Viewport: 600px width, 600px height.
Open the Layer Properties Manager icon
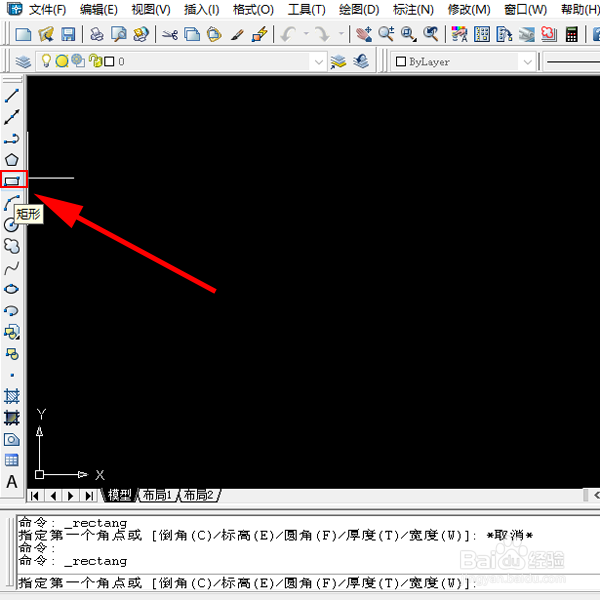[x=23, y=61]
